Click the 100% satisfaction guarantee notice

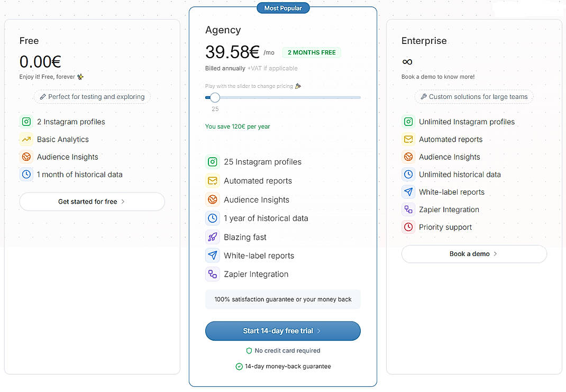[x=283, y=299]
